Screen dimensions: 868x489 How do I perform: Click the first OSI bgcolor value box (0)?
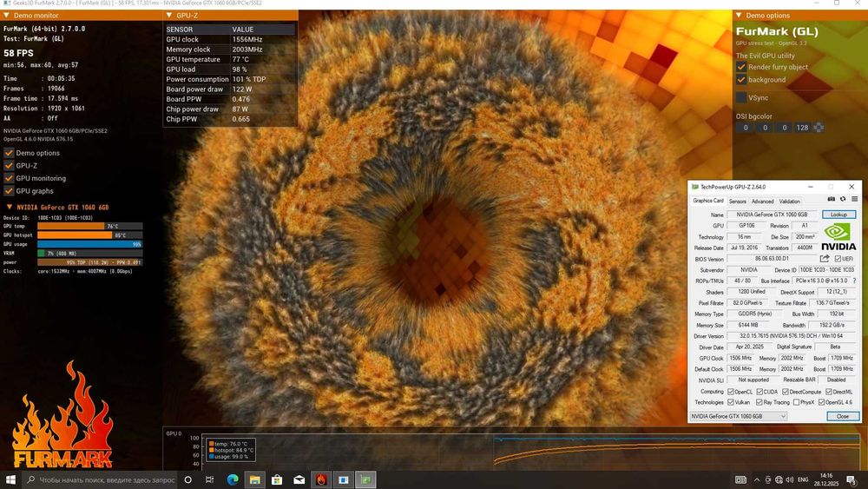(746, 128)
